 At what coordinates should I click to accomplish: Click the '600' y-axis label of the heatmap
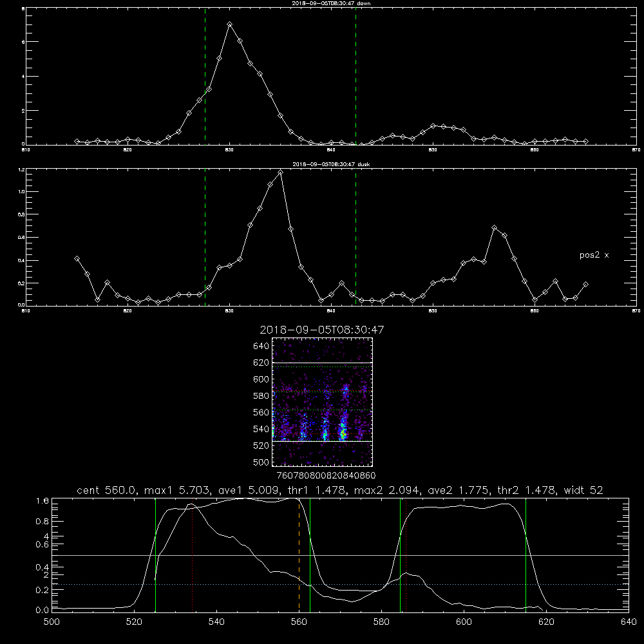point(261,379)
